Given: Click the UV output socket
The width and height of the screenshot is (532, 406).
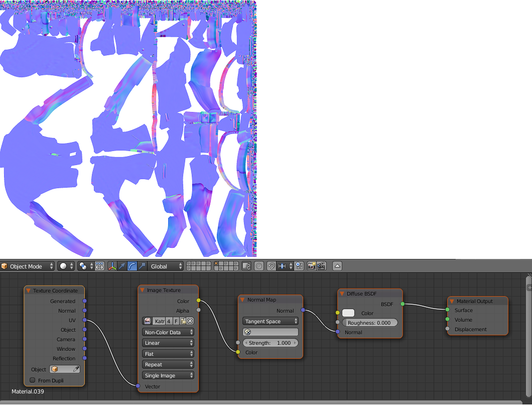Looking at the screenshot, I should (84, 320).
